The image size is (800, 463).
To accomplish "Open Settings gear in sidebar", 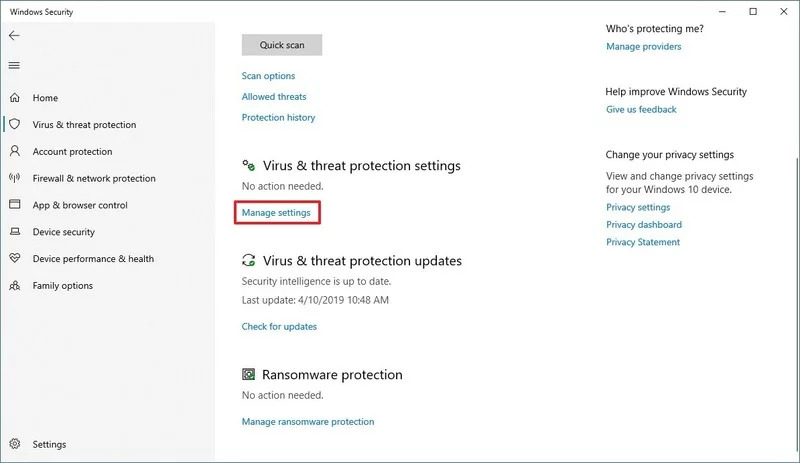I will click(14, 445).
